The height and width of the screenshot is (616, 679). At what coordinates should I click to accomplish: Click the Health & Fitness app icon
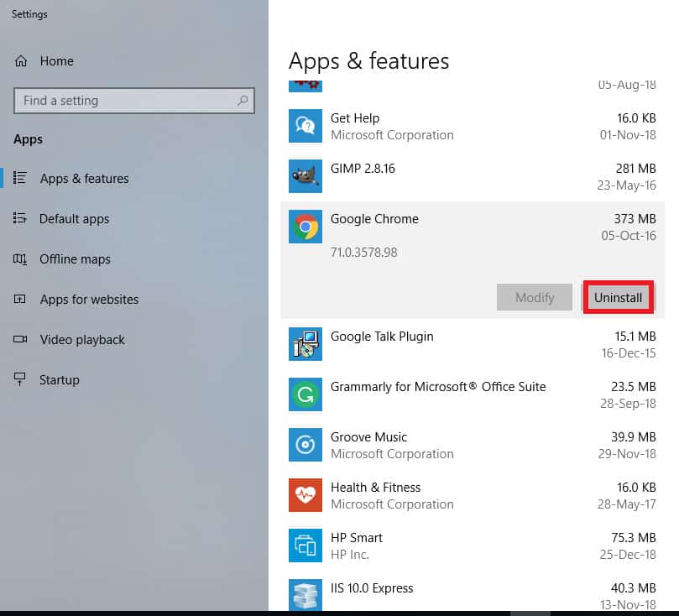(x=305, y=495)
